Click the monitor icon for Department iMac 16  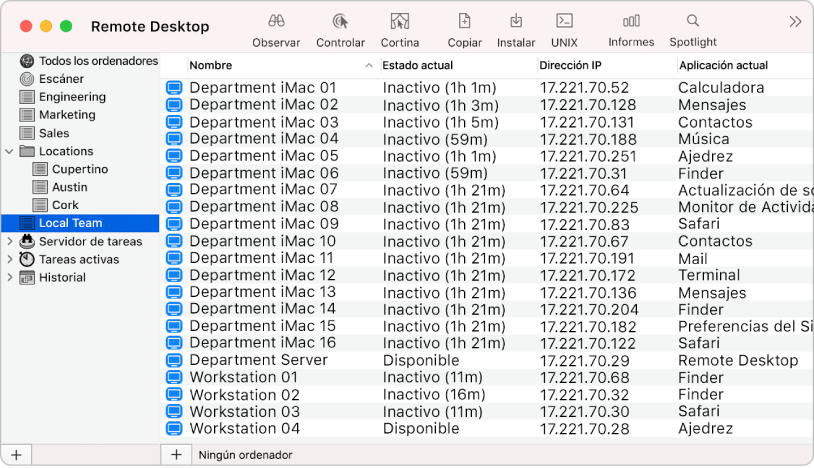174,343
